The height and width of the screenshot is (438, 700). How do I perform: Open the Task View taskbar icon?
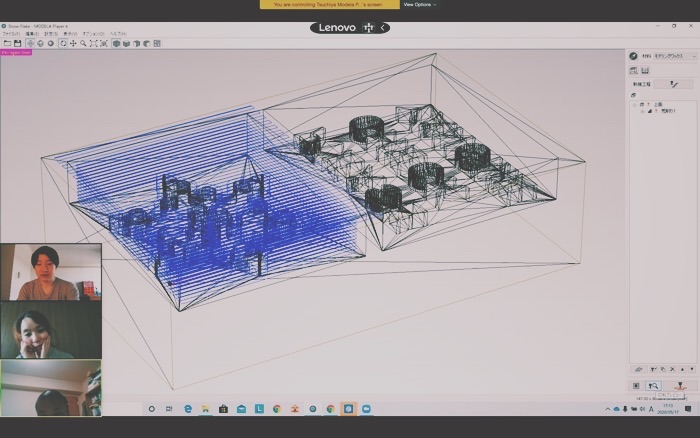click(169, 409)
